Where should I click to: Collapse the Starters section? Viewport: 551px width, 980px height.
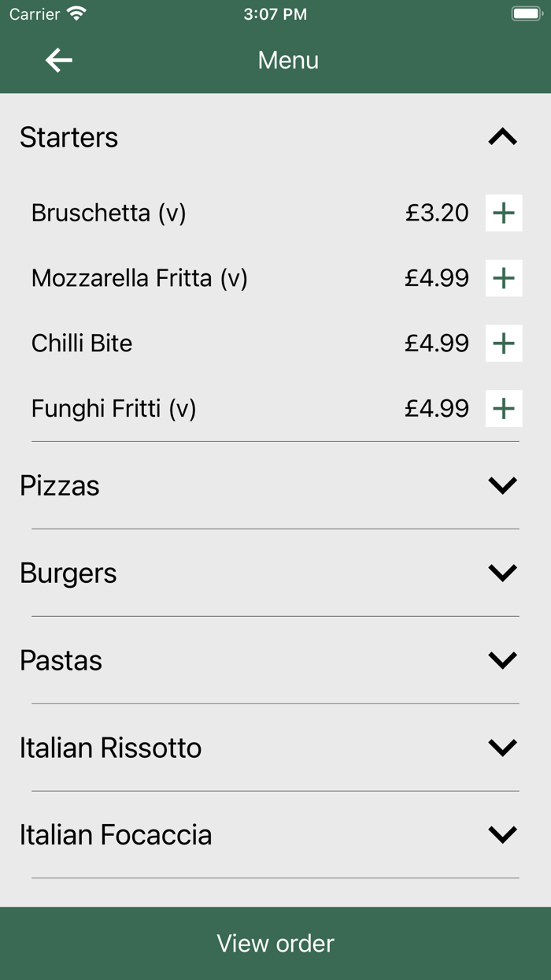[503, 135]
